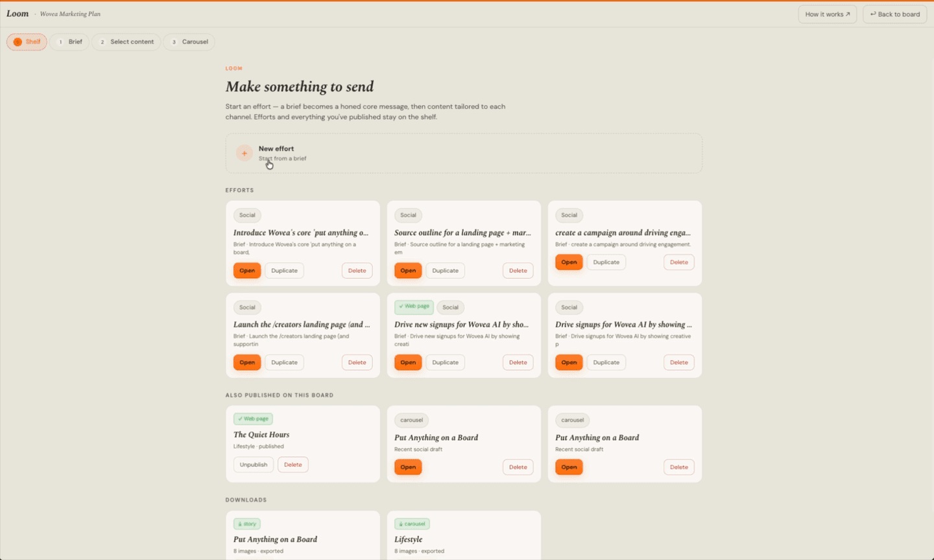934x560 pixels.
Task: Click the Social tag on "Introduce Wovea's core" card
Action: point(247,215)
